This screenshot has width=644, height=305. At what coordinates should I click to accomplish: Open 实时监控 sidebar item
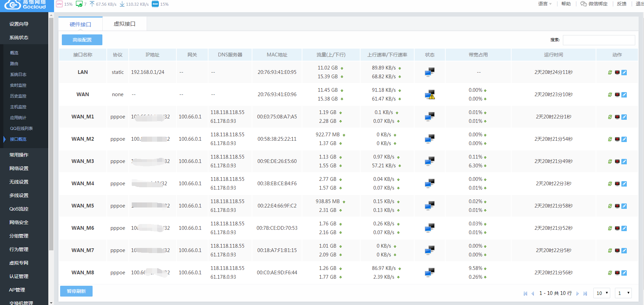[x=18, y=85]
